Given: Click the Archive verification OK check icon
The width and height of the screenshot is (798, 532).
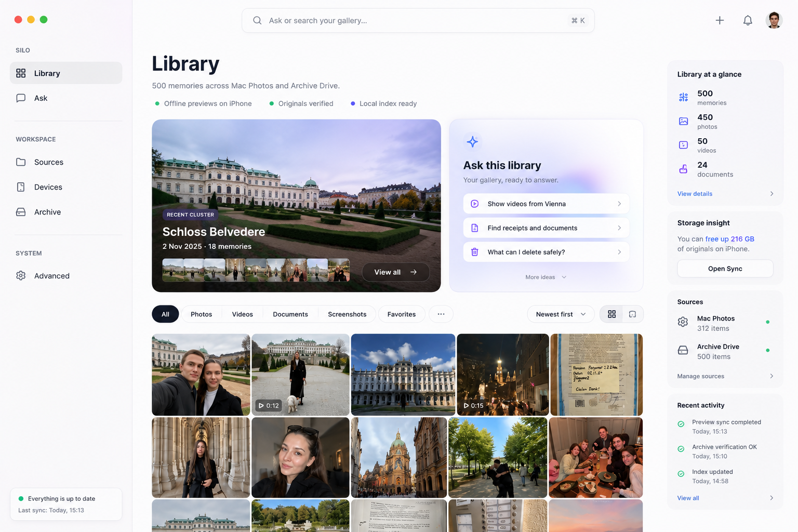Looking at the screenshot, I should pyautogui.click(x=681, y=449).
